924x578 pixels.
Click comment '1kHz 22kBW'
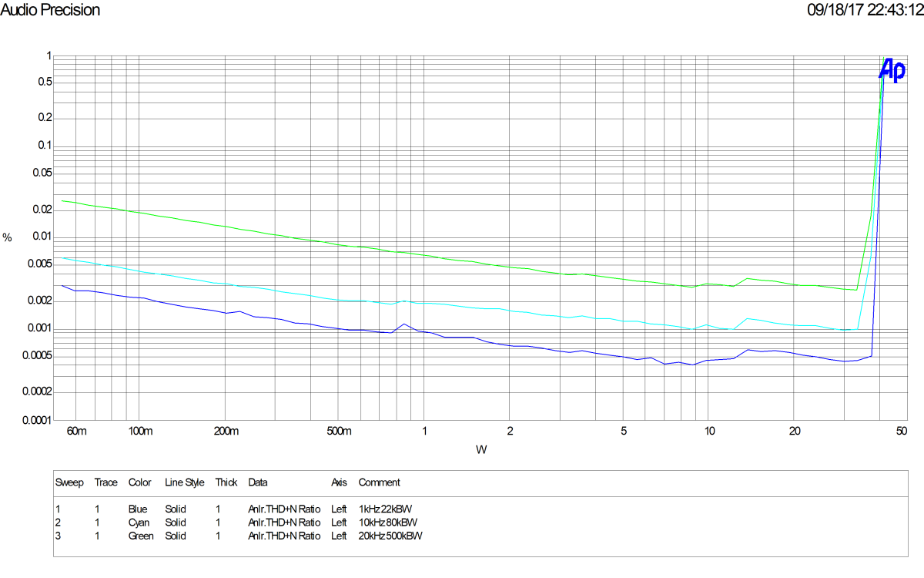pyautogui.click(x=386, y=509)
